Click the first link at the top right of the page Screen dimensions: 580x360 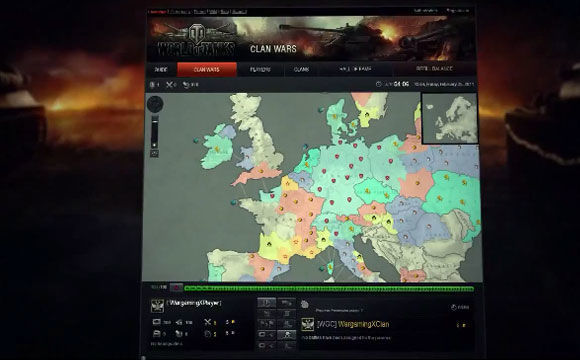(x=425, y=11)
